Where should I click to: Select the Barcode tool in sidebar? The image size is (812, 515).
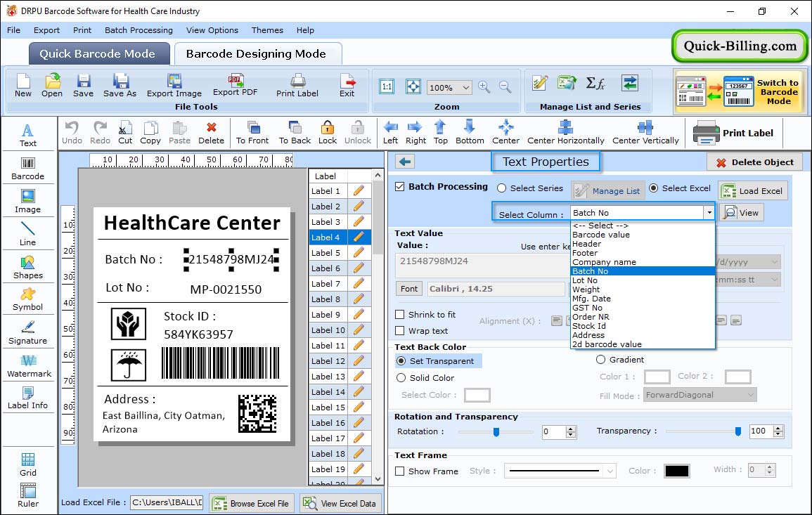pos(28,169)
